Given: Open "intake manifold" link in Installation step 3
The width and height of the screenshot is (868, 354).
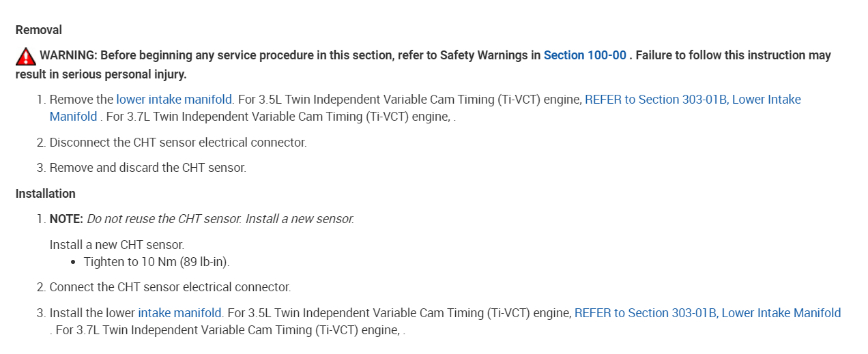Looking at the screenshot, I should [x=180, y=313].
